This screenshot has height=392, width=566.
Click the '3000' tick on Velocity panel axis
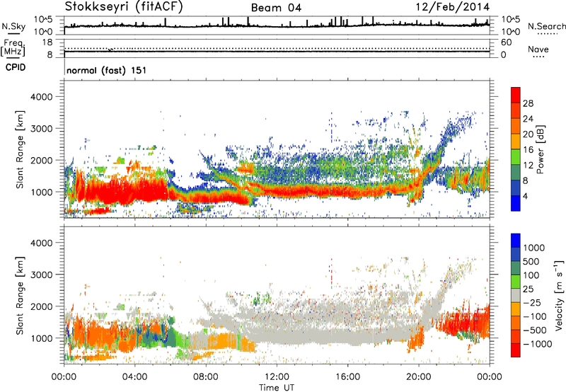pyautogui.click(x=42, y=275)
